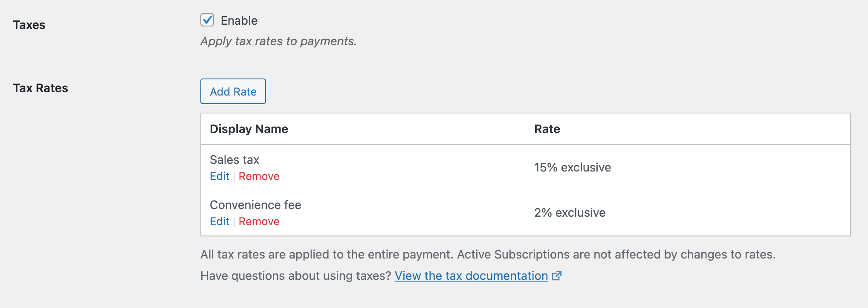The width and height of the screenshot is (868, 308).
Task: Click the 'Have questions about using taxes?' text
Action: point(295,276)
